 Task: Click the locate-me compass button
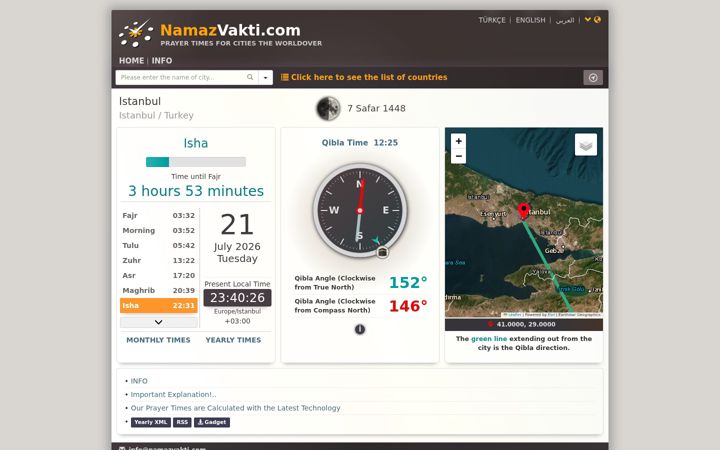pos(593,78)
